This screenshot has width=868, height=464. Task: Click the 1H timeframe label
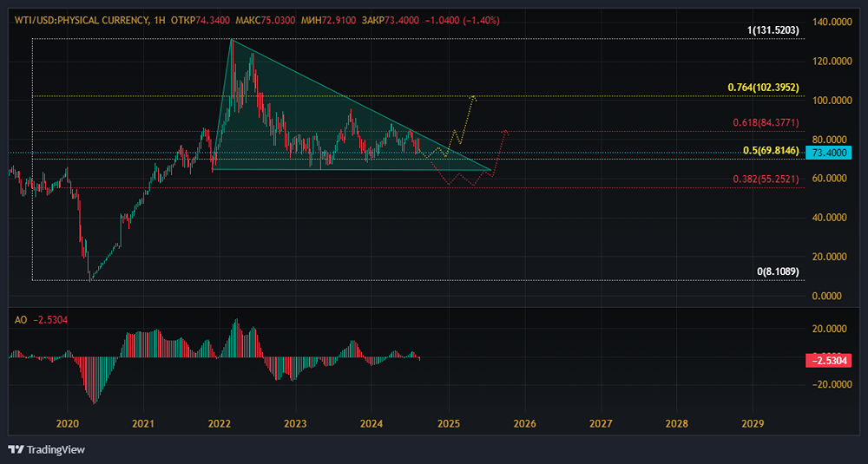(x=159, y=21)
